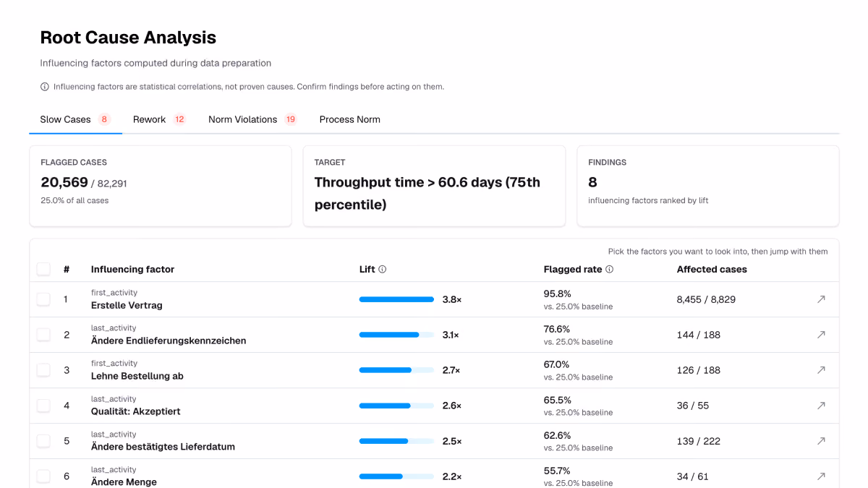The height and width of the screenshot is (488, 868).
Task: Click the 2.7× lift value
Action: (x=451, y=370)
